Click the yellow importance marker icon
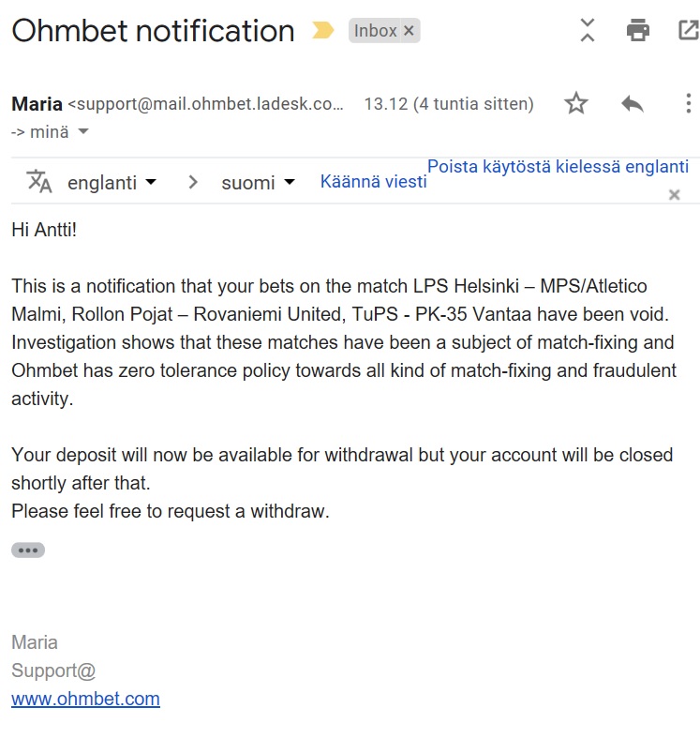 [322, 31]
